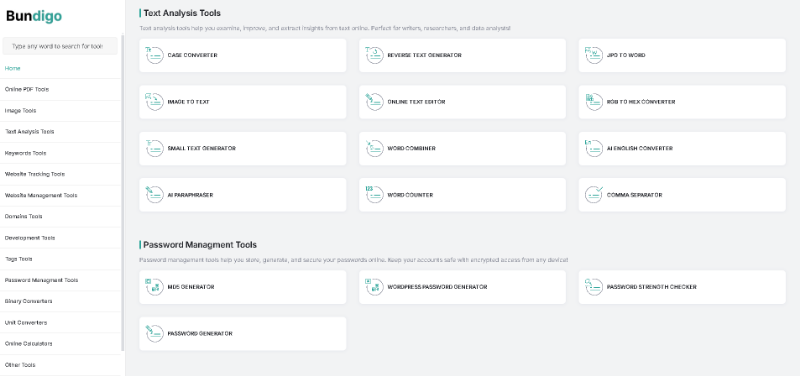Viewport: 800px width, 376px height.
Task: Click the Word Counter icon
Action: [374, 195]
